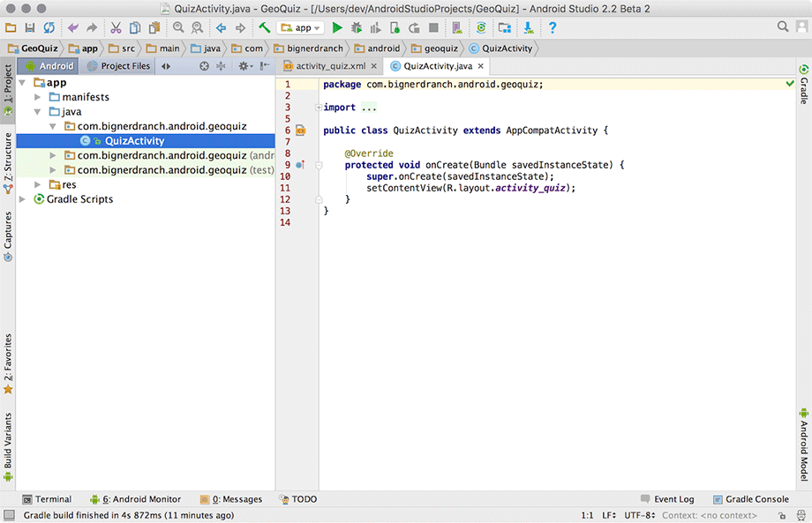
Task: Click the bignerdranch breadcrumb
Action: click(x=309, y=49)
